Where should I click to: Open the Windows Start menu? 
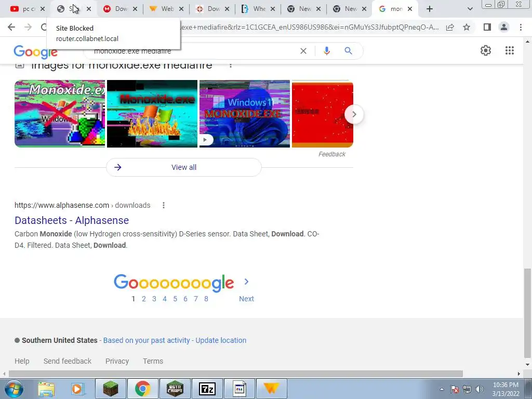click(14, 389)
